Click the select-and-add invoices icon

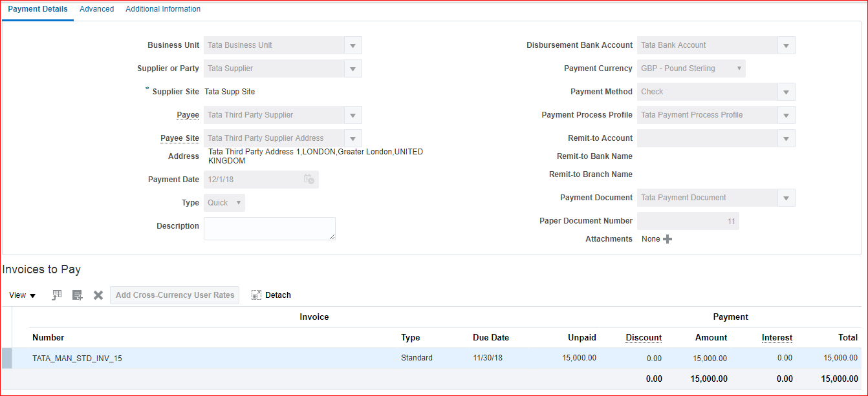click(x=57, y=295)
